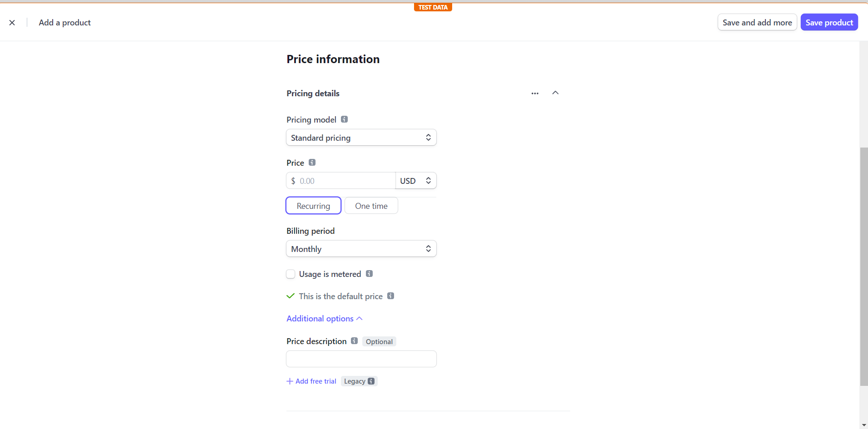
Task: Click info icon next to Usage is metered
Action: pyautogui.click(x=369, y=274)
